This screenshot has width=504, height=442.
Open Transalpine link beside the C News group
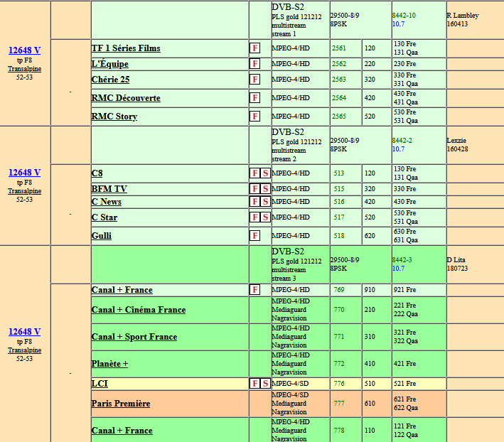[24, 191]
